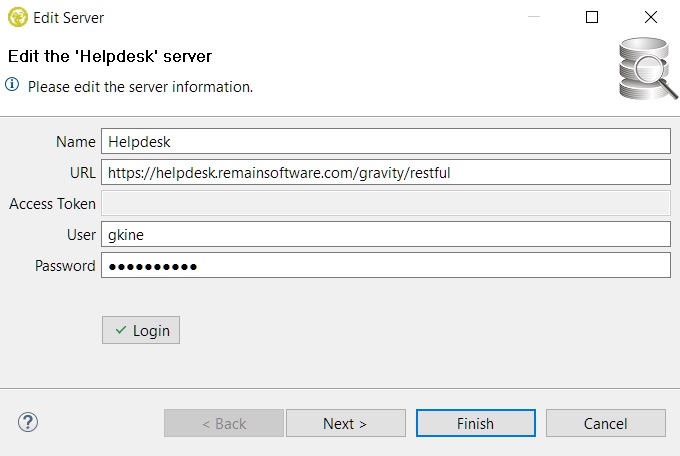The image size is (680, 456).
Task: Minimize the Edit Server window
Action: [533, 17]
